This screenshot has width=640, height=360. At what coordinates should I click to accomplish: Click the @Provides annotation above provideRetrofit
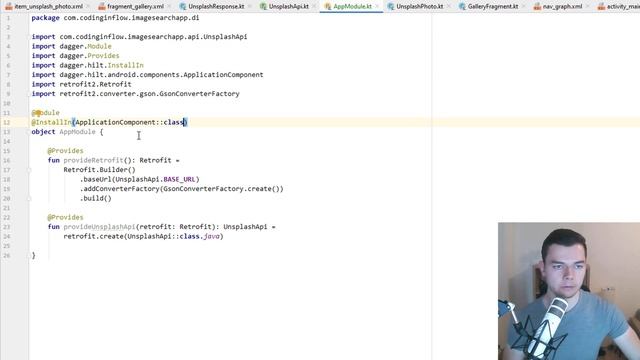(65, 151)
